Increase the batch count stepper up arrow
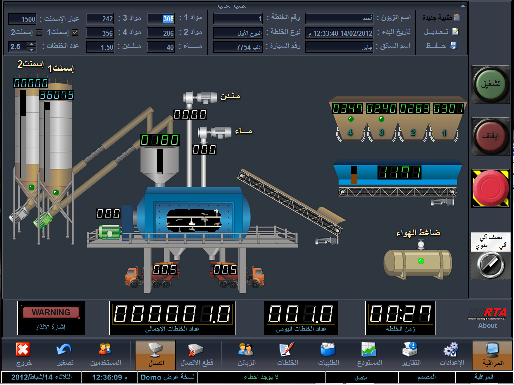Screen dimensions: 514x385 pyautogui.click(x=32, y=44)
